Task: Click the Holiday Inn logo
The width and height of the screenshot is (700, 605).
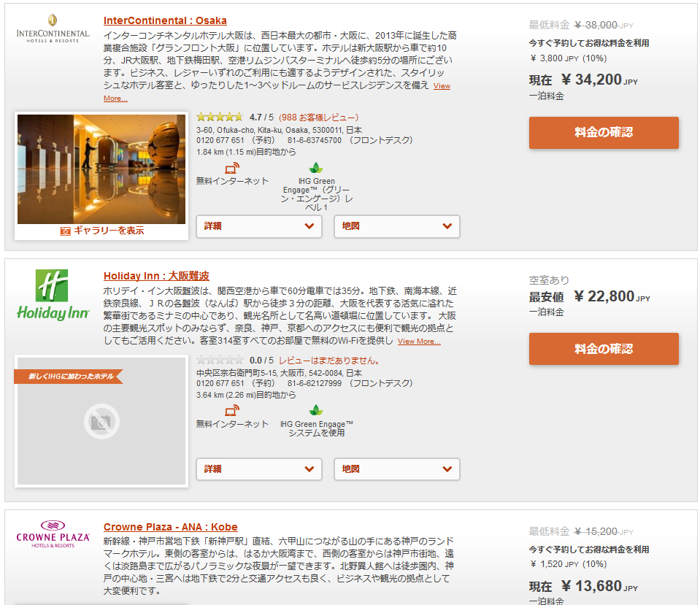Action: (x=53, y=295)
